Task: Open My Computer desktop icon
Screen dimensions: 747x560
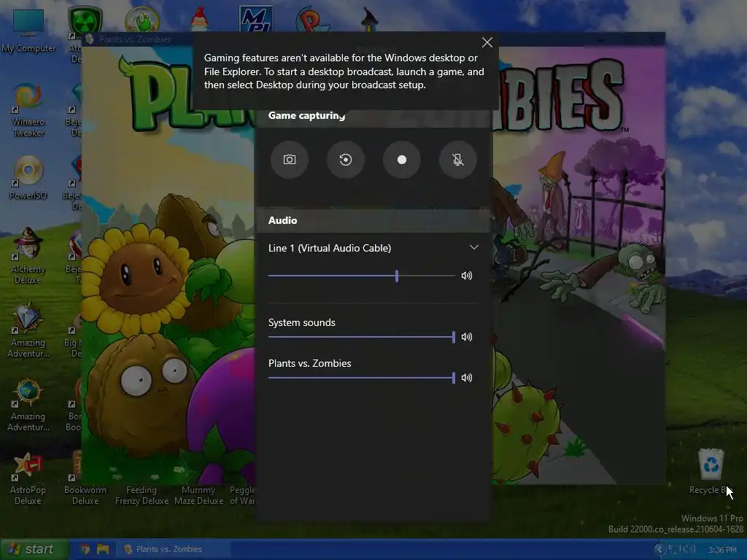Action: [28, 31]
